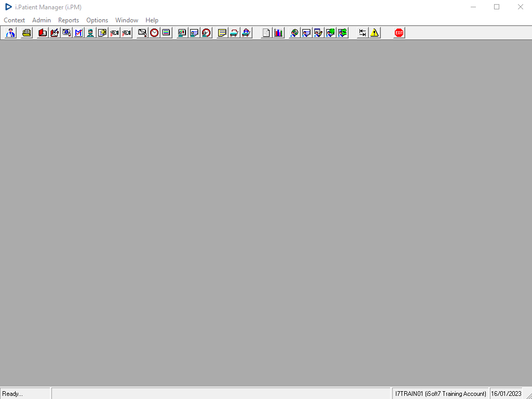Click the empty bed toolbar icon
Screen dimensions: 532x399
tap(234, 33)
